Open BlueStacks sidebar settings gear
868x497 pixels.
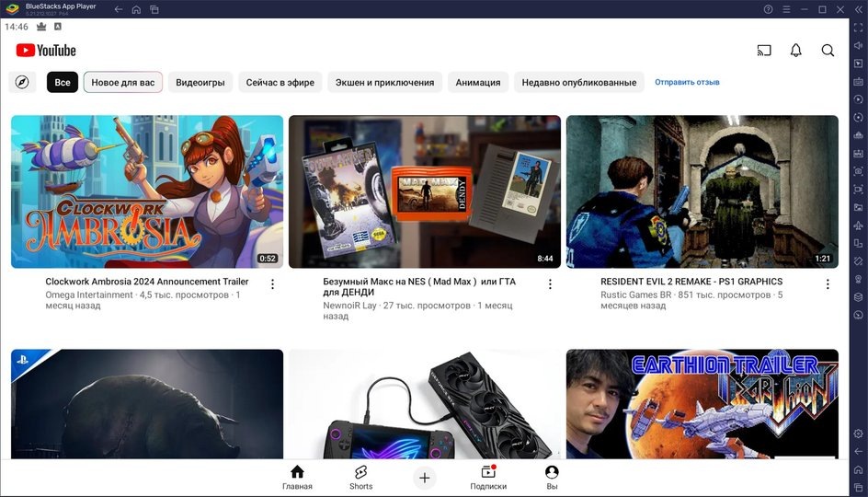[859, 433]
